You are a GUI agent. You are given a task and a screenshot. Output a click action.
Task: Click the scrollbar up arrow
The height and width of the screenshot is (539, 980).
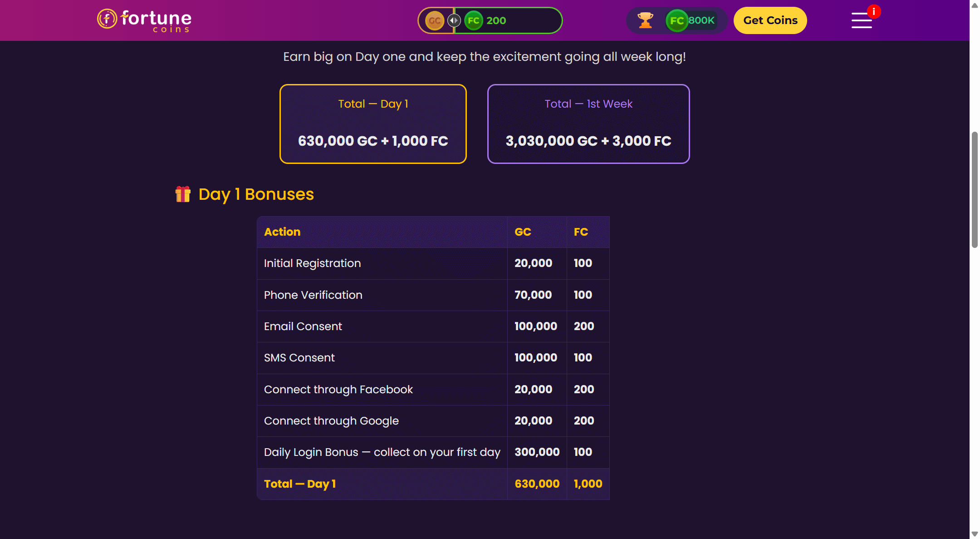[x=975, y=5]
